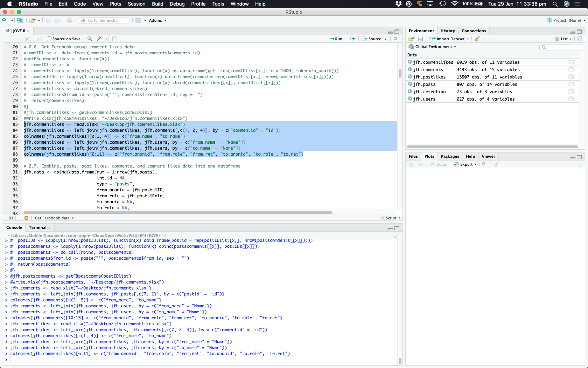Enable the Source on Save checkbox

[49, 39]
